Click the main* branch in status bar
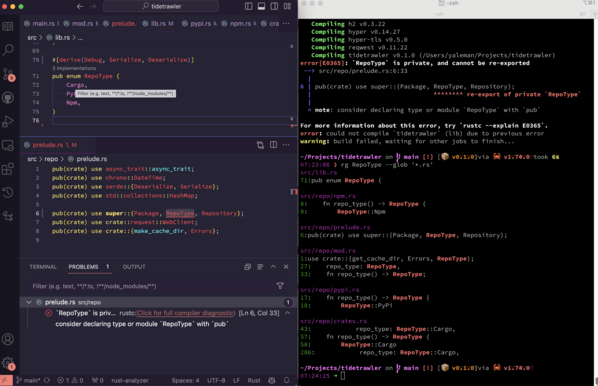 (x=28, y=380)
